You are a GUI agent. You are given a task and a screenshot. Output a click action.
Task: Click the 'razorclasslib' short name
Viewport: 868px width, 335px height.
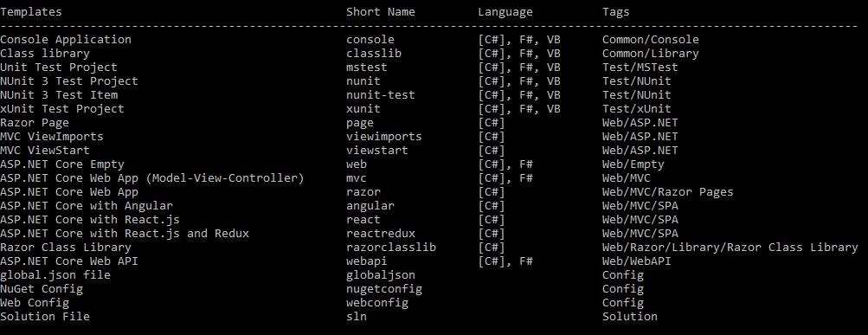[x=391, y=248]
